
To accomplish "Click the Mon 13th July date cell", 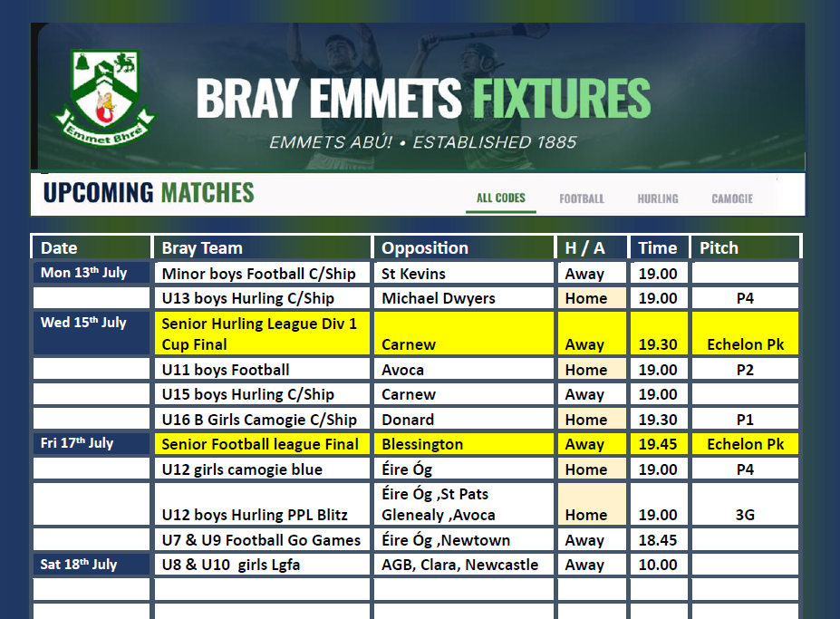I will [92, 272].
